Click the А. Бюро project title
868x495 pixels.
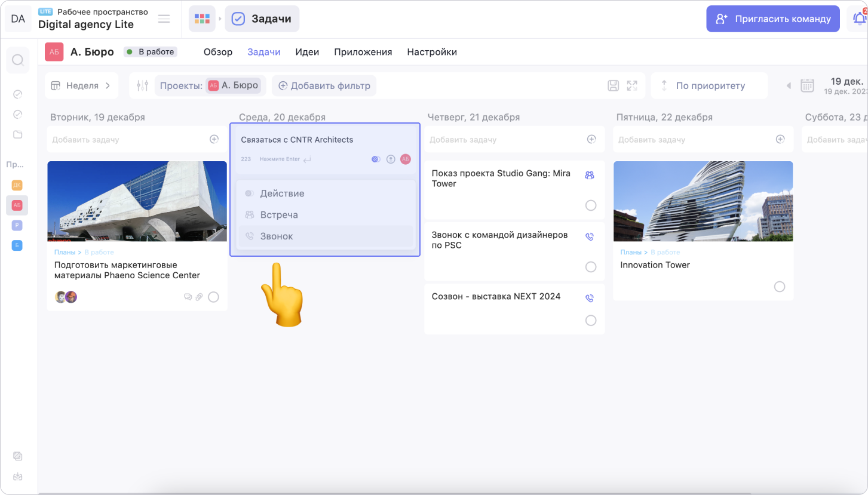point(92,52)
